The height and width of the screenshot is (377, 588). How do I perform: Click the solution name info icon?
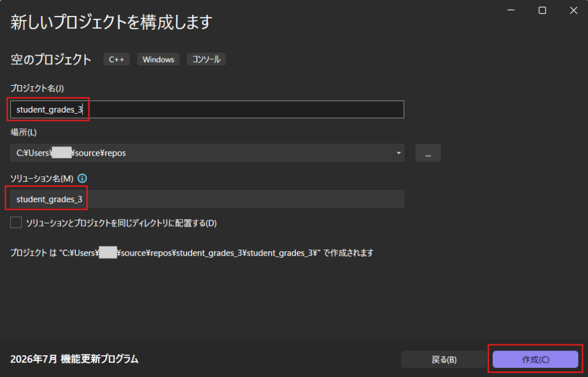82,178
